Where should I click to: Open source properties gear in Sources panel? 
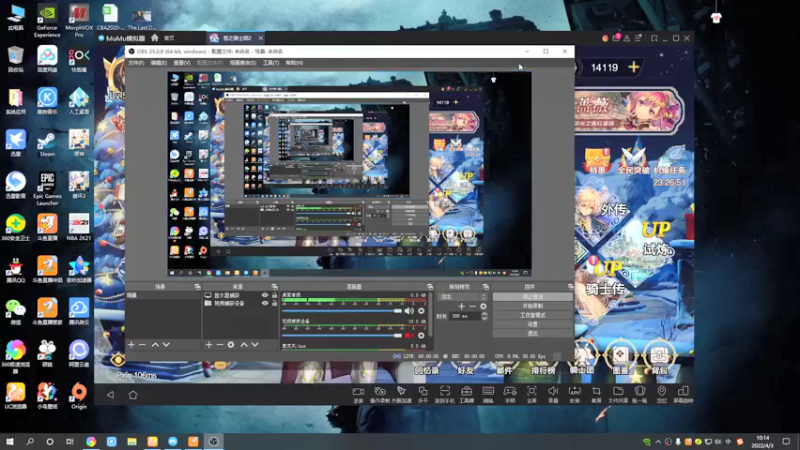231,345
